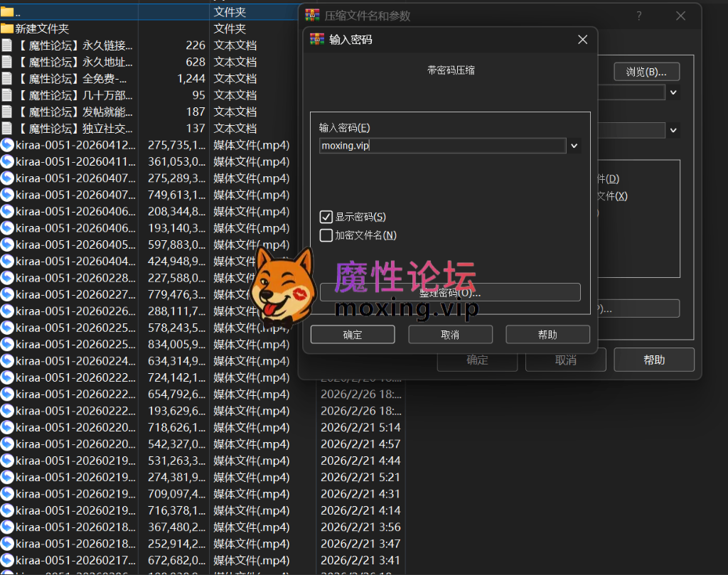Click media icon of kiraa-0051-20260412 file
728x575 pixels.
(x=7, y=145)
